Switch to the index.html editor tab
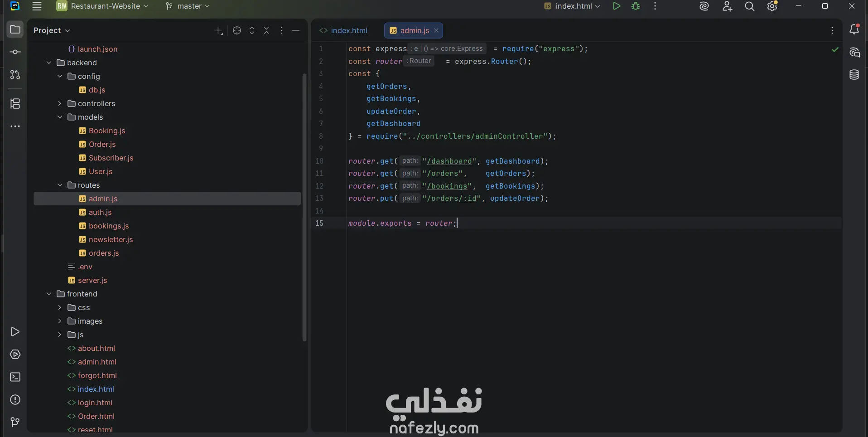Screen dimensions: 868x437 click(343, 30)
